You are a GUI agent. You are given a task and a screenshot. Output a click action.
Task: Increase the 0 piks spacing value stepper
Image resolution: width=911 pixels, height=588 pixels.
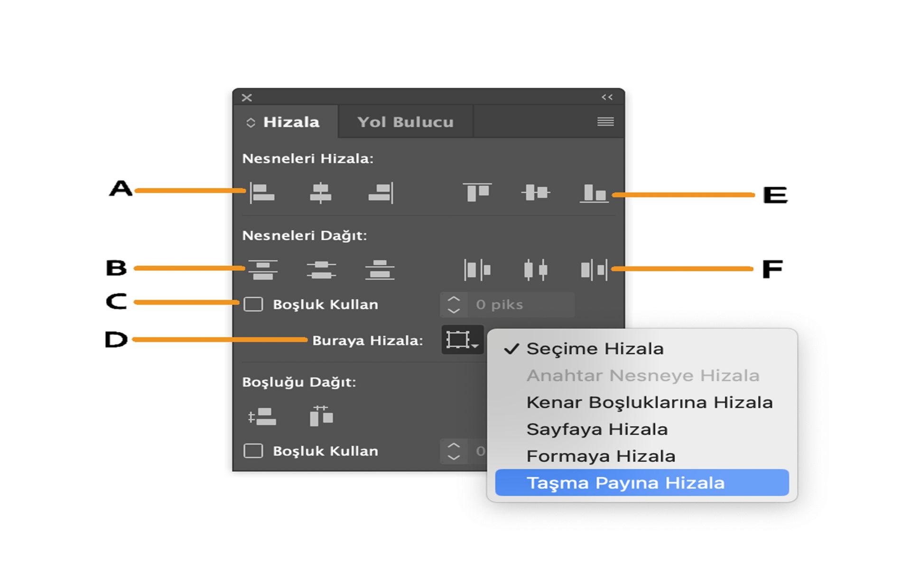click(x=454, y=299)
